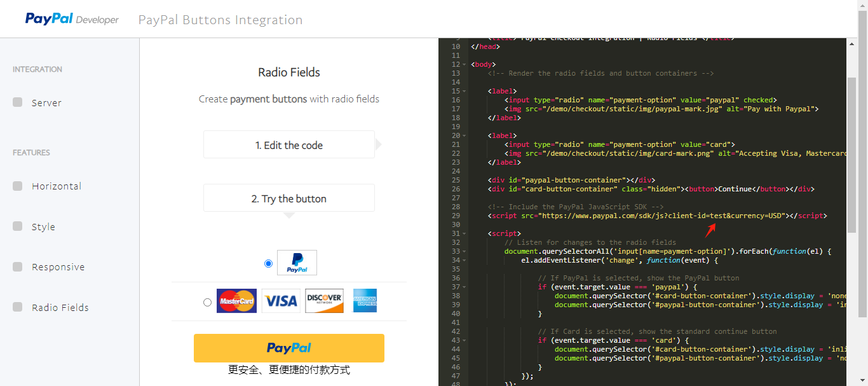Click the closing head tag on line 10

point(485,46)
